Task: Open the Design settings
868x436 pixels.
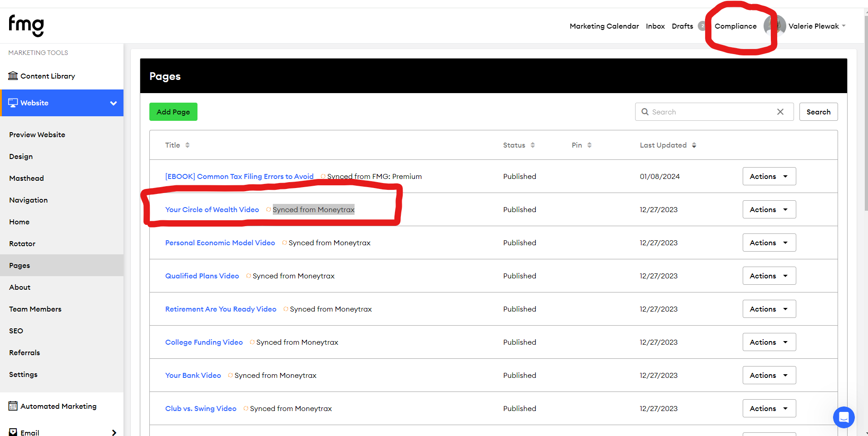Action: pos(21,156)
